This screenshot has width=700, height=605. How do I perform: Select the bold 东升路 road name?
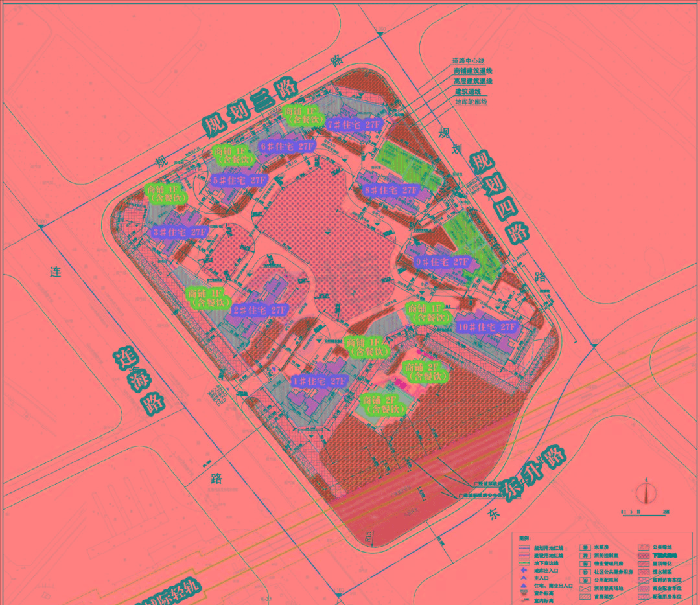533,473
